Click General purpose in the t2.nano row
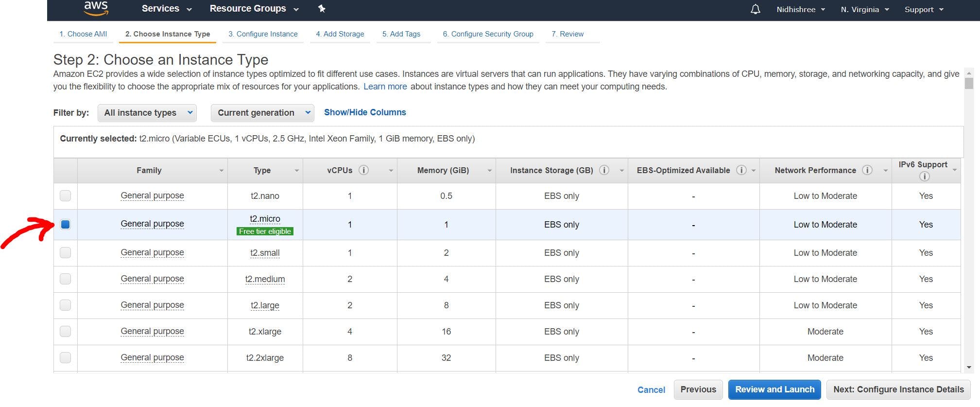 pos(152,195)
